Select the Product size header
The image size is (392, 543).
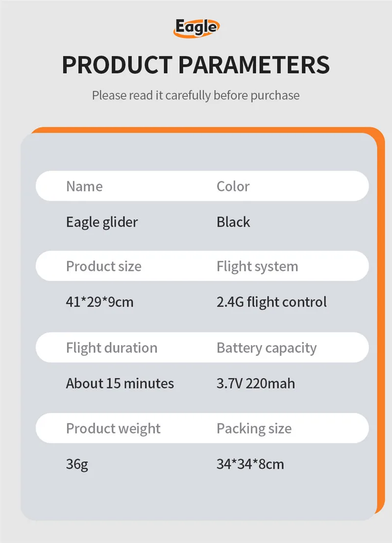pyautogui.click(x=103, y=267)
